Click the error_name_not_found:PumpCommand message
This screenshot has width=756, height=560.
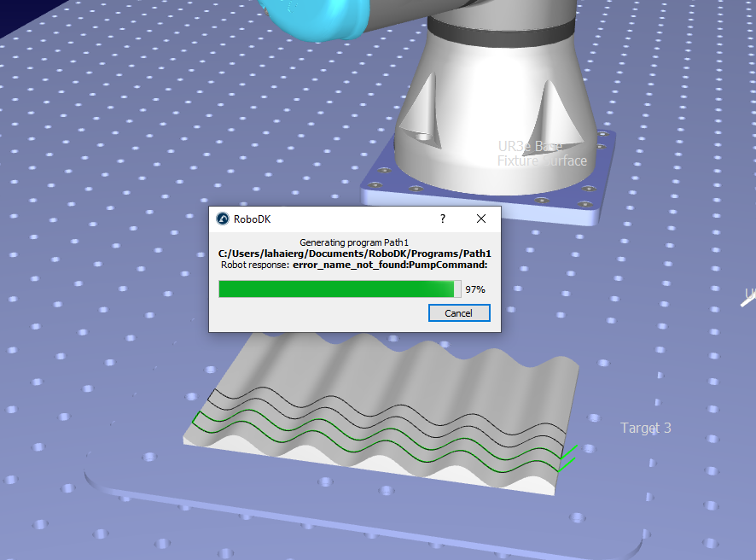[x=390, y=265]
